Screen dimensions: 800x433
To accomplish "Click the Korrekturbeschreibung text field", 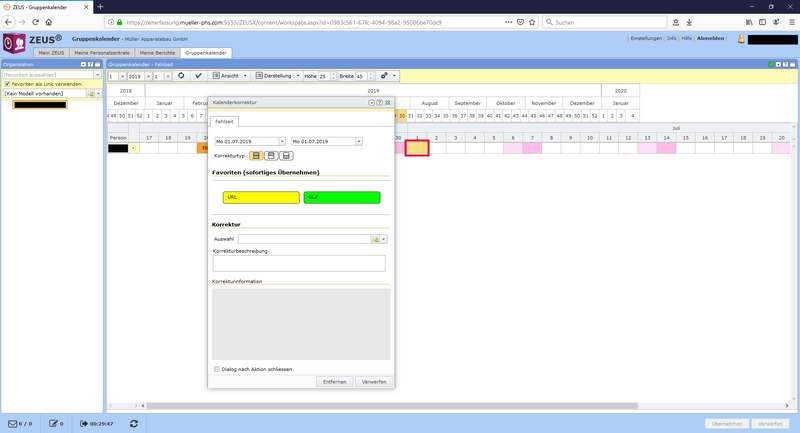I will [x=299, y=263].
